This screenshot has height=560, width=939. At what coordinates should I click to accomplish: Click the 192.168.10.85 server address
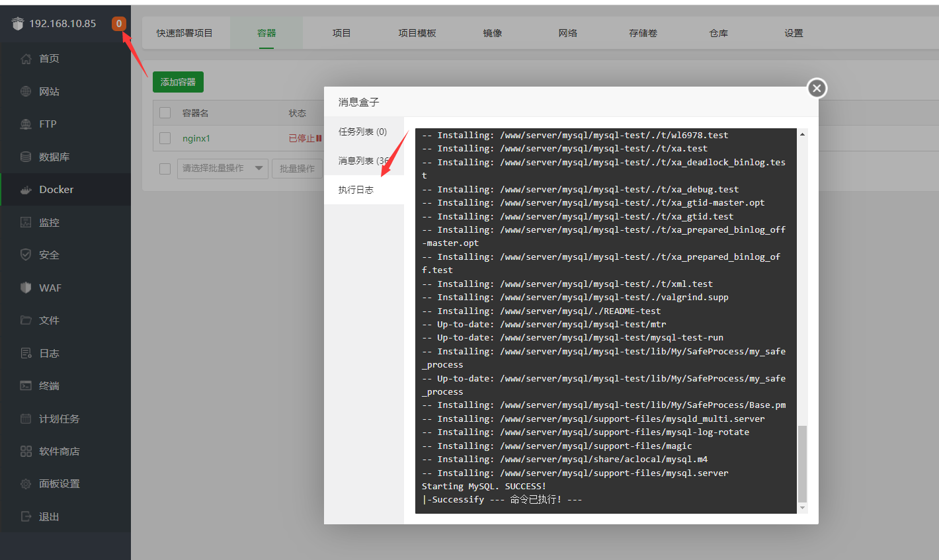[x=63, y=24]
